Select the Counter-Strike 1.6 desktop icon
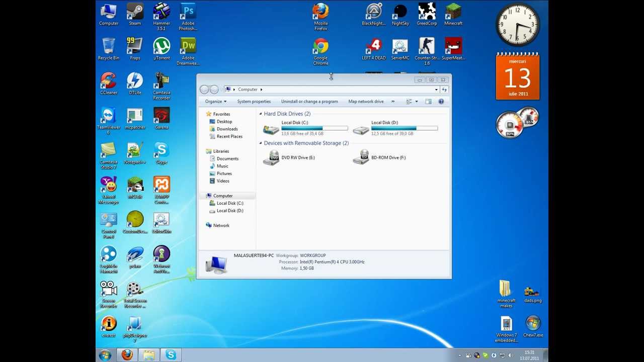Image resolution: width=644 pixels, height=362 pixels. pos(427,51)
